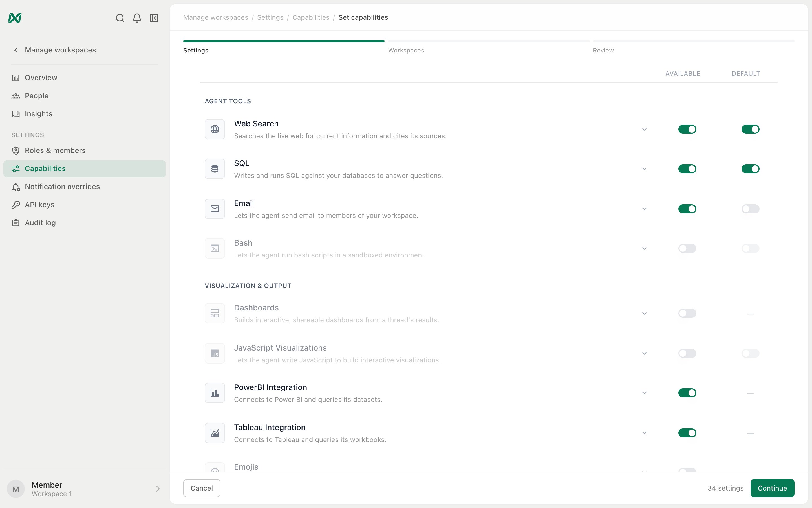Disable PowerBI Integration Available toggle
Screen dimensions: 812x508
687,393
